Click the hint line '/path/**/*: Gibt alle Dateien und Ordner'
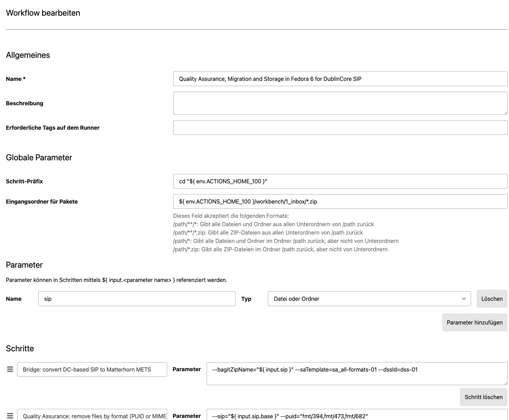The height and width of the screenshot is (420, 509). pyautogui.click(x=273, y=224)
